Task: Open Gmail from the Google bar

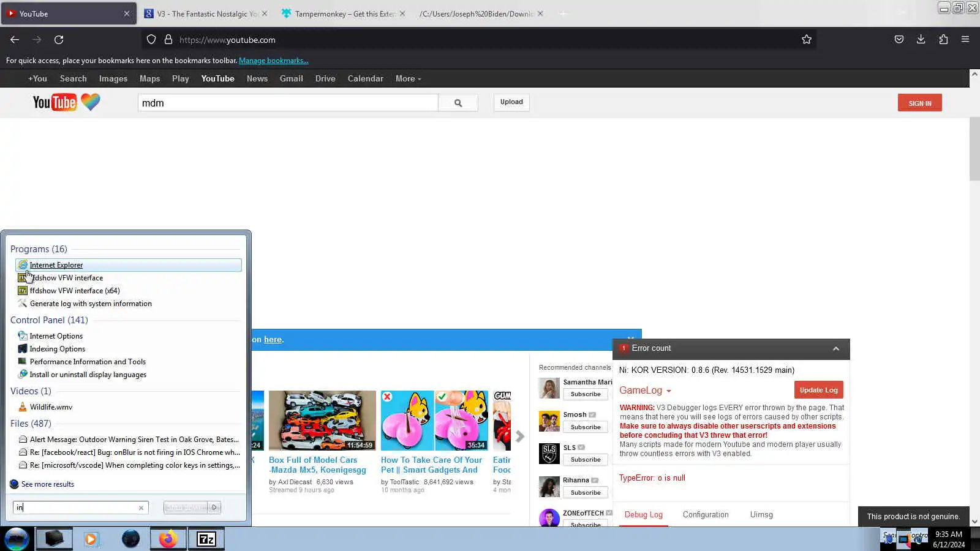Action: tap(292, 78)
